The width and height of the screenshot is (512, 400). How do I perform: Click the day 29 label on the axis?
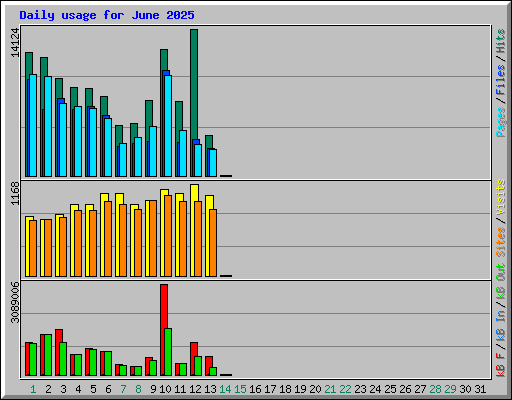[450, 389]
